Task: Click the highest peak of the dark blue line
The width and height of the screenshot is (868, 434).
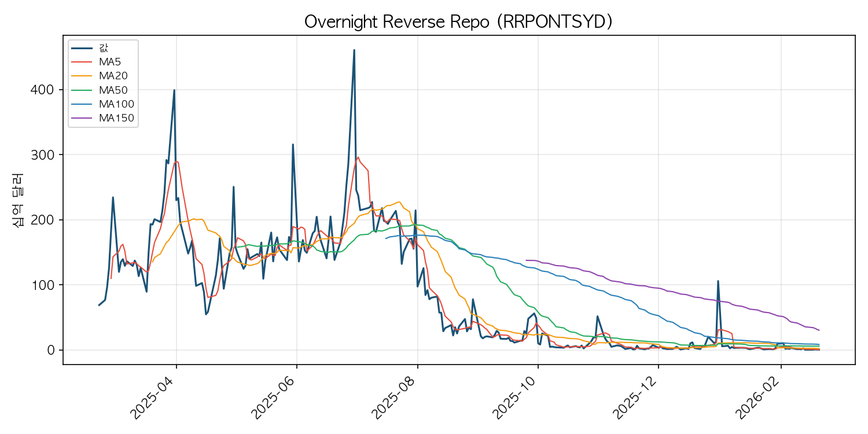Action: (x=354, y=50)
